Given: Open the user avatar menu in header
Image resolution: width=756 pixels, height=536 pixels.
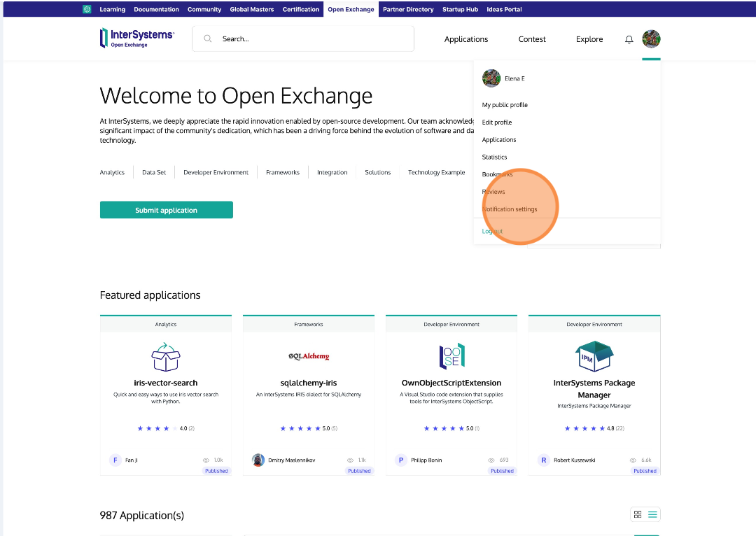Looking at the screenshot, I should [651, 39].
